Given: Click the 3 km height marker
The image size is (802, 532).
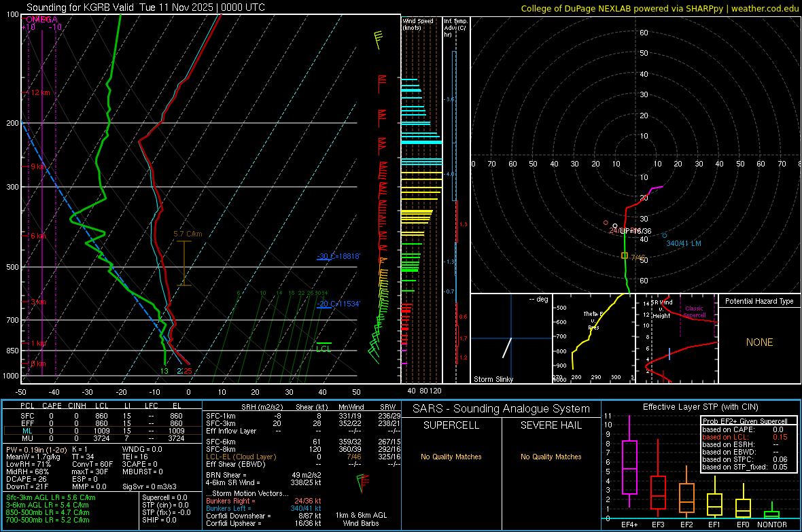Looking at the screenshot, I should point(38,302).
